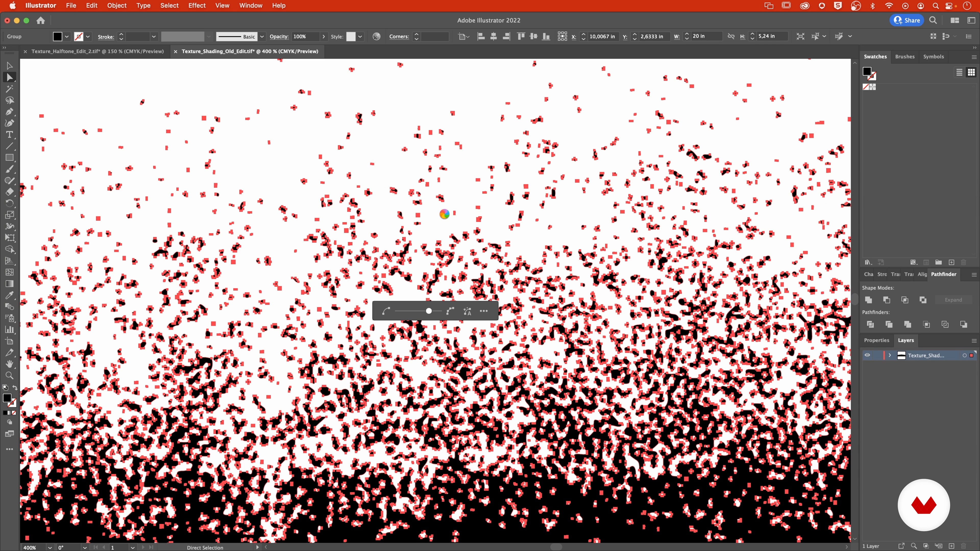Select the Eyedropper tool

9,295
